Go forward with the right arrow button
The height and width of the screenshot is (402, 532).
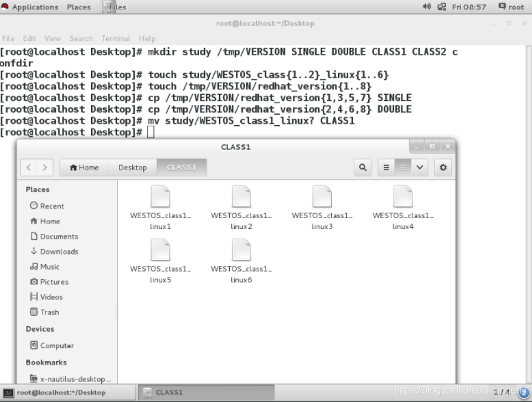point(45,168)
